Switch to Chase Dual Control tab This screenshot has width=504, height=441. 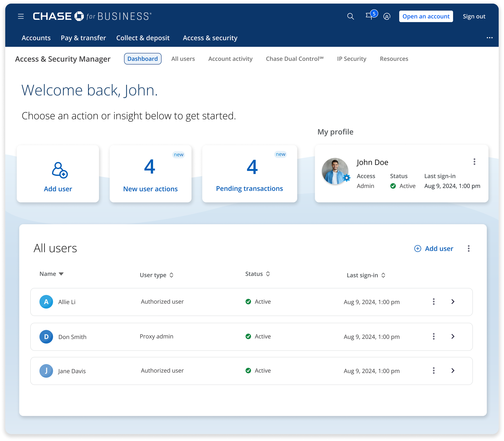[x=294, y=59]
